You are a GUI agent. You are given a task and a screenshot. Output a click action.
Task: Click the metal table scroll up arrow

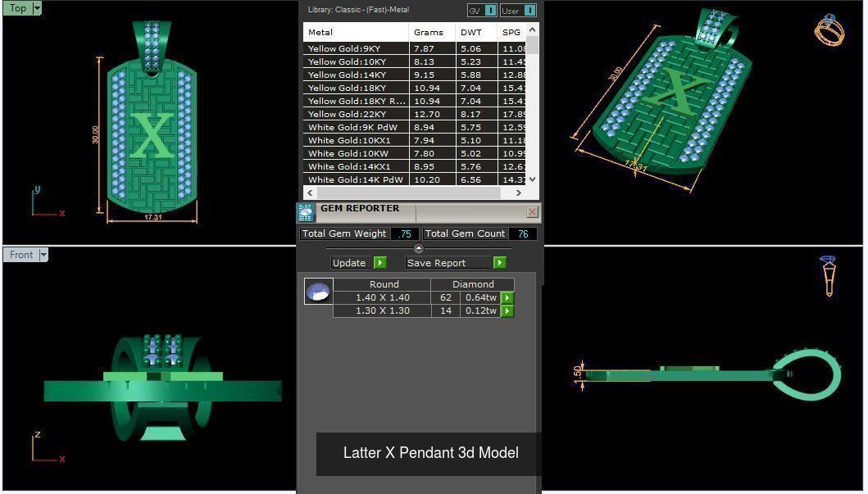[x=533, y=29]
